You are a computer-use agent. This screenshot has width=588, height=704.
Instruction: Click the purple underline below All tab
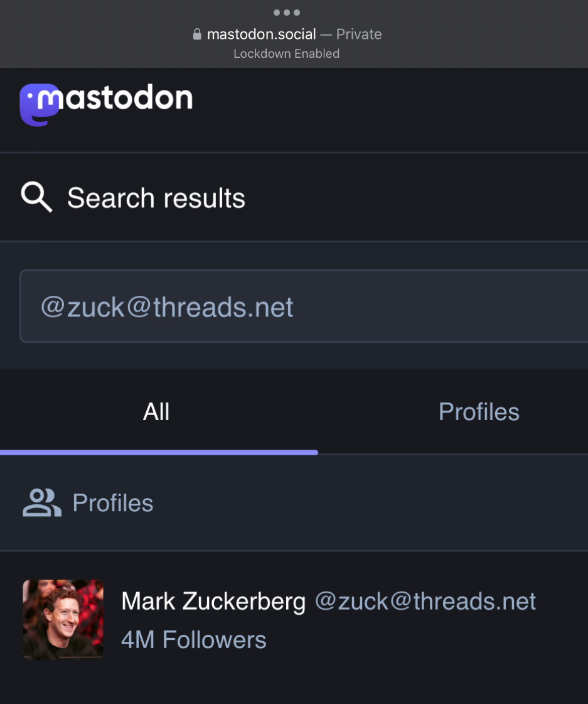pyautogui.click(x=159, y=452)
